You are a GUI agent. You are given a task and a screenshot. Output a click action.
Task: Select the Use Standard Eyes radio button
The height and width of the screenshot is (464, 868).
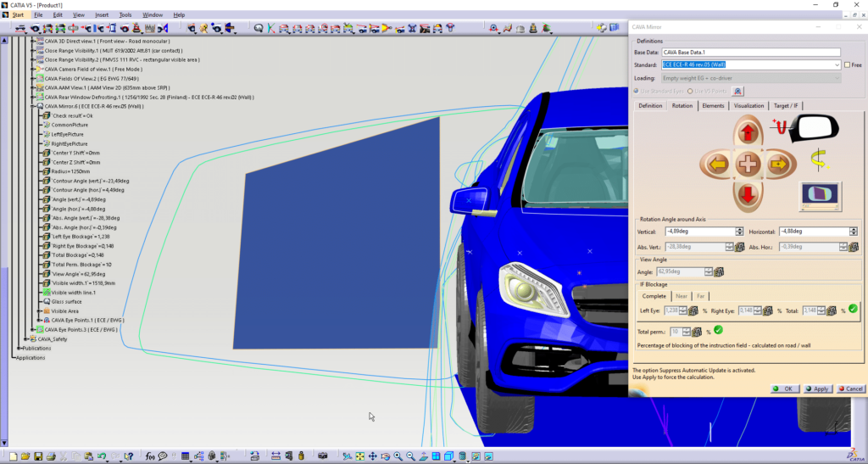click(x=636, y=91)
